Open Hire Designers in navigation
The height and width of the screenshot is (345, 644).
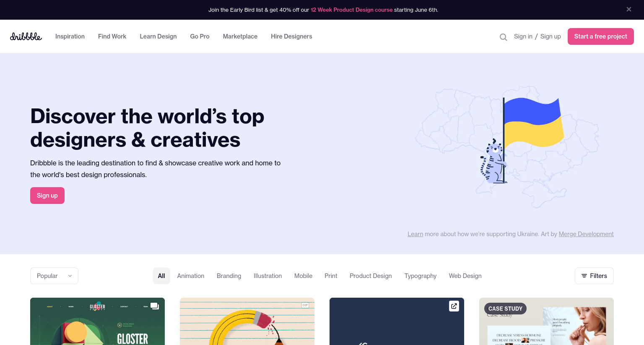pos(291,36)
